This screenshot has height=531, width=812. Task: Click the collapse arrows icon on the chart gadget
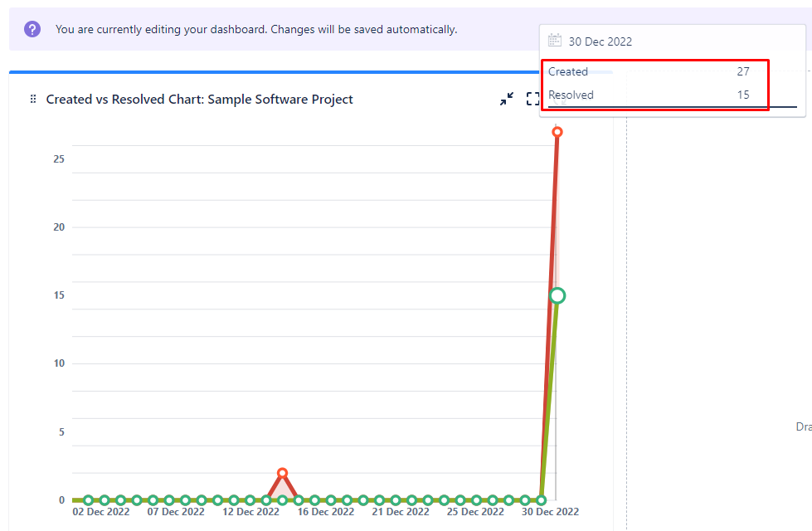[507, 99]
